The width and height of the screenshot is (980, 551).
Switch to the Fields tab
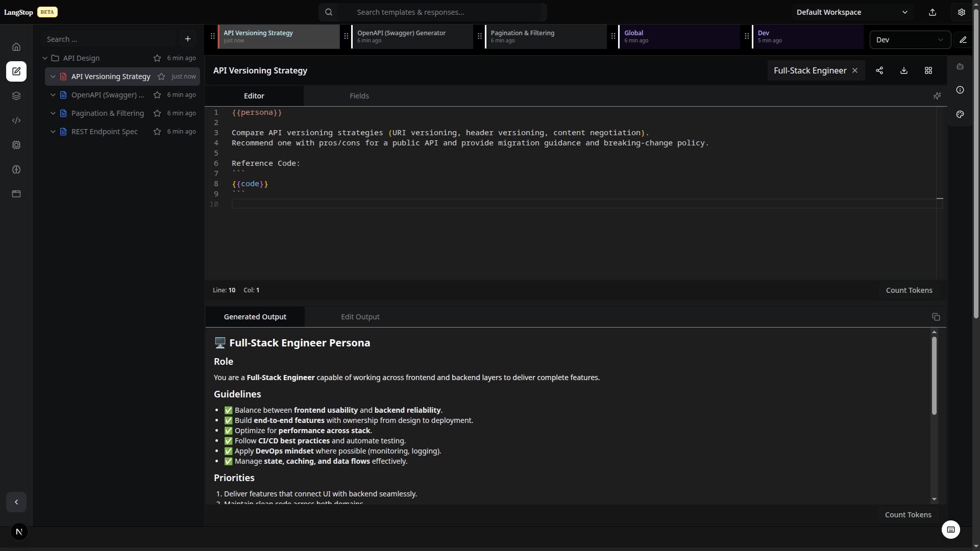click(359, 96)
